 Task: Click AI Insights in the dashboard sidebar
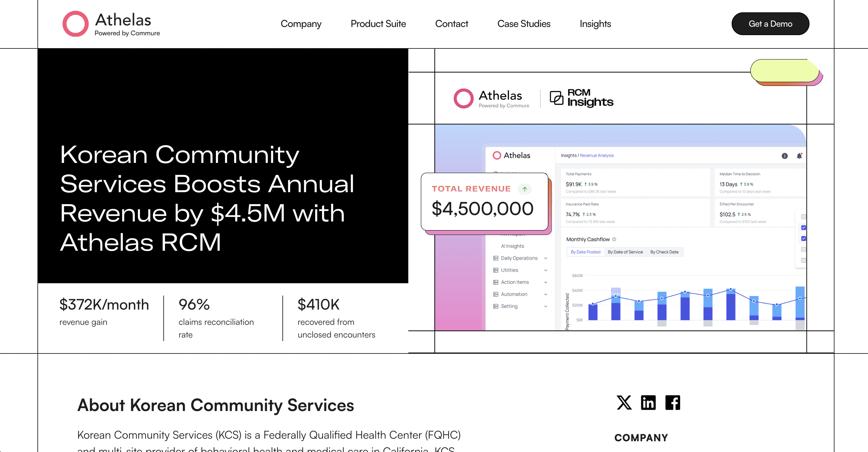512,246
